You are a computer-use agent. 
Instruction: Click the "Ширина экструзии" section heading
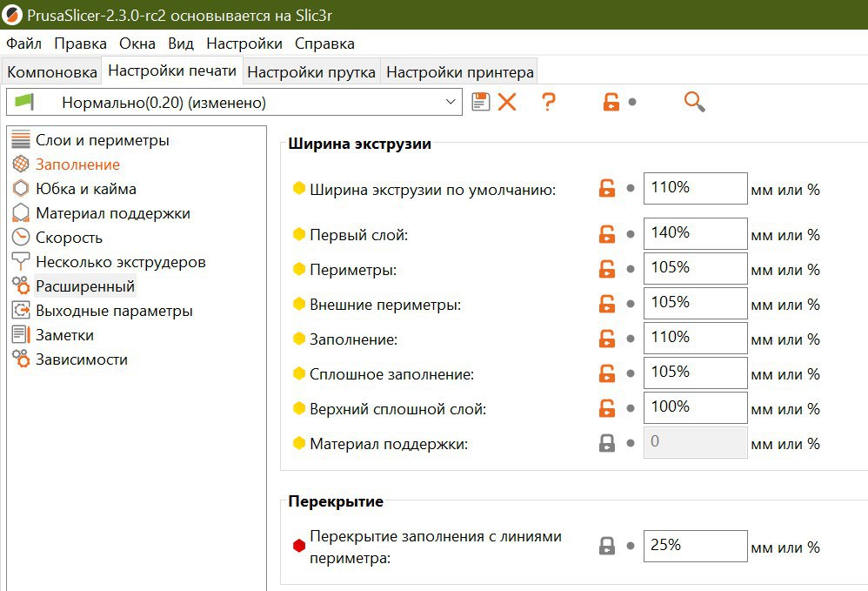(x=359, y=144)
